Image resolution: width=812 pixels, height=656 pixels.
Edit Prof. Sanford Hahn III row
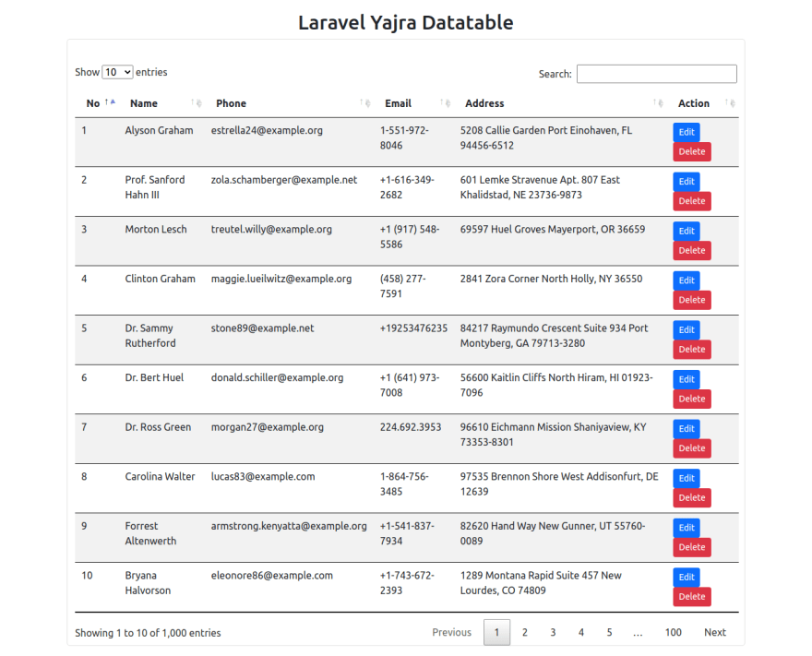[687, 181]
